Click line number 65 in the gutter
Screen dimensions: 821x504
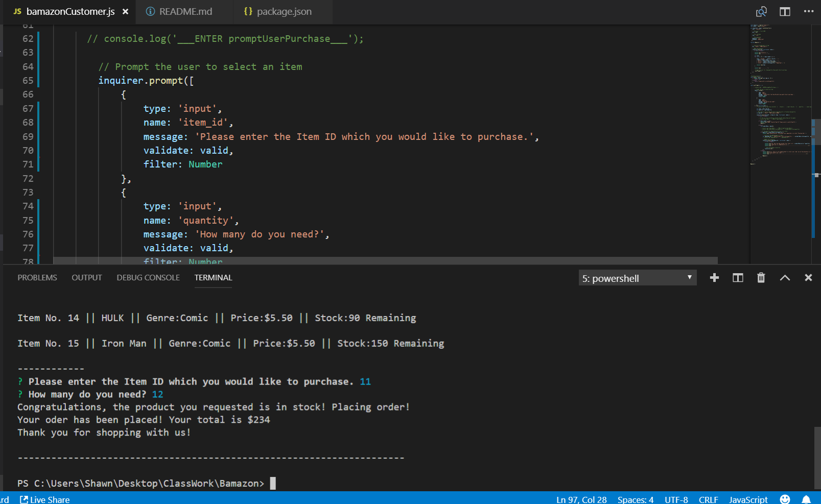[28, 80]
